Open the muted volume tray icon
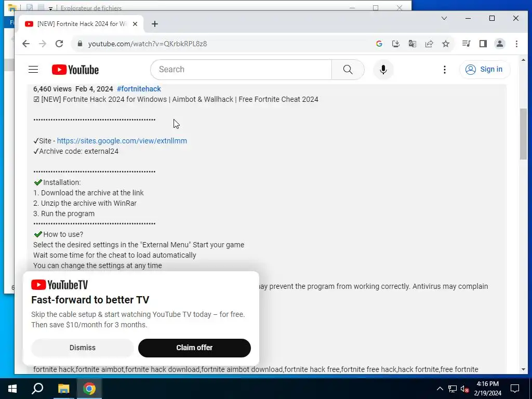The width and height of the screenshot is (532, 399). (465, 389)
